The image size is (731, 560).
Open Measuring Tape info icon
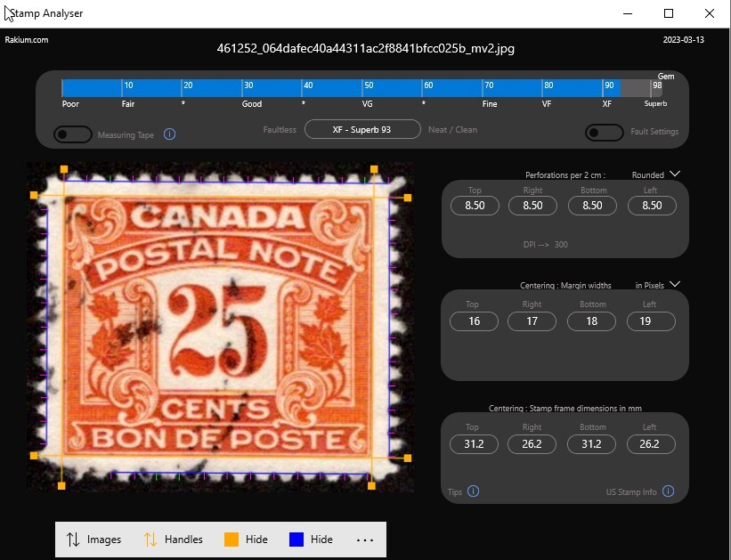(170, 134)
